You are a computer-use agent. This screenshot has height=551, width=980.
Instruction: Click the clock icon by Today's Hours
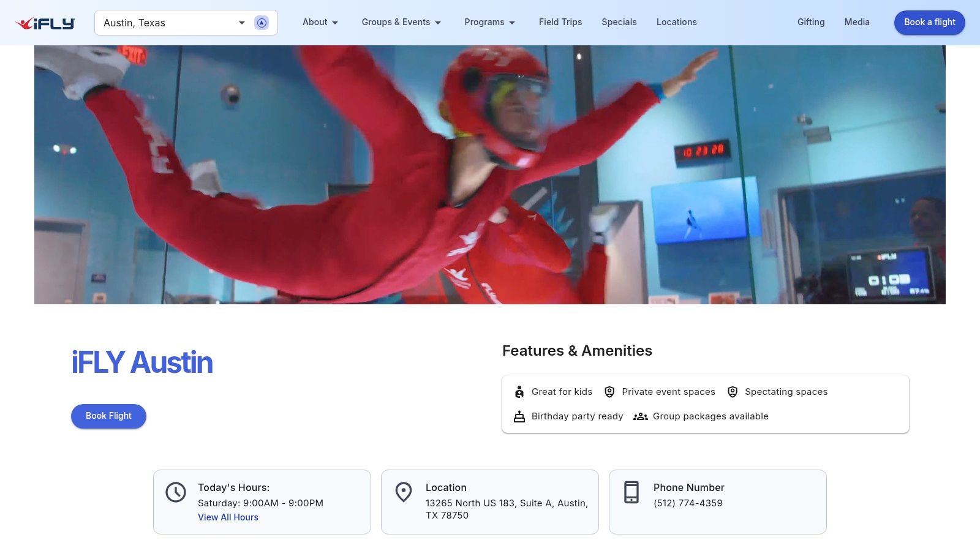(176, 492)
